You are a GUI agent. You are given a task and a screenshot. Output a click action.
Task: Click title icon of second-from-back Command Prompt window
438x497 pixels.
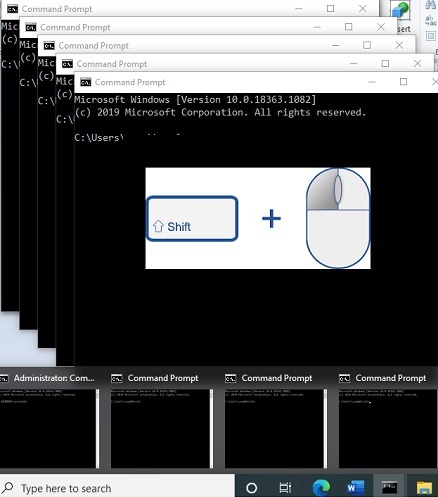(31, 27)
